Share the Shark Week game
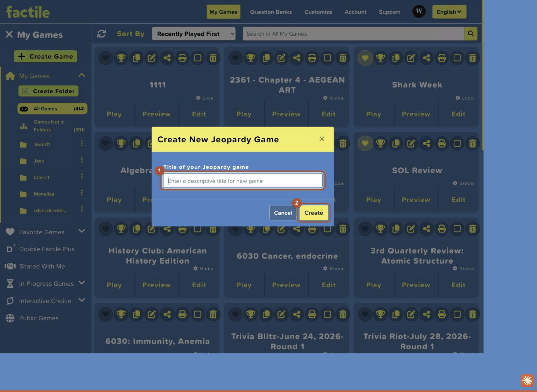The width and height of the screenshot is (537, 392). 427,58
